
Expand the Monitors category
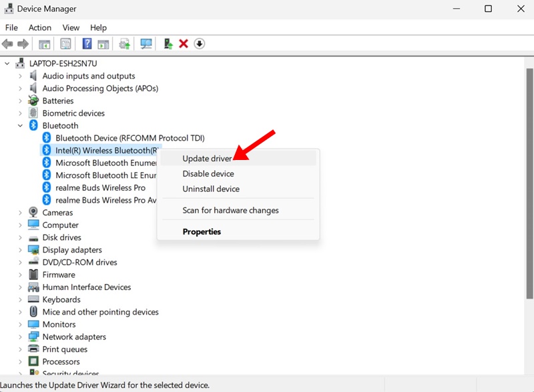click(21, 324)
